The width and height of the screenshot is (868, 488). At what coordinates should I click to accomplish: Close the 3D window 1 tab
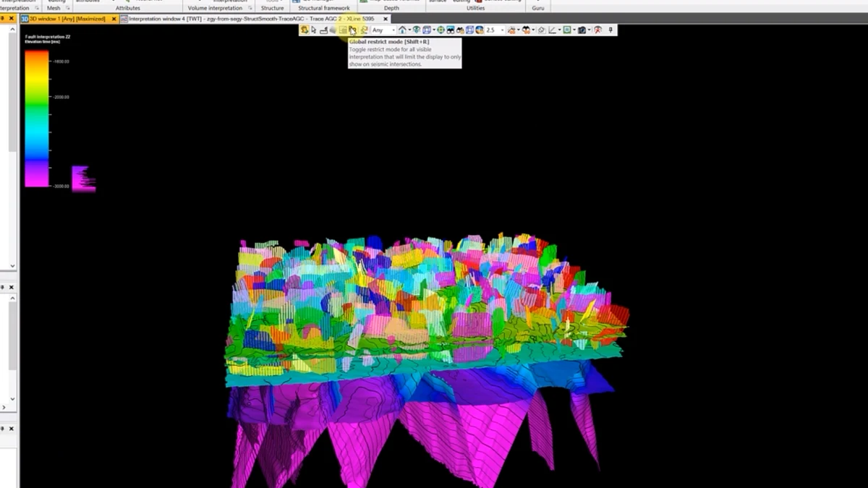(x=114, y=19)
